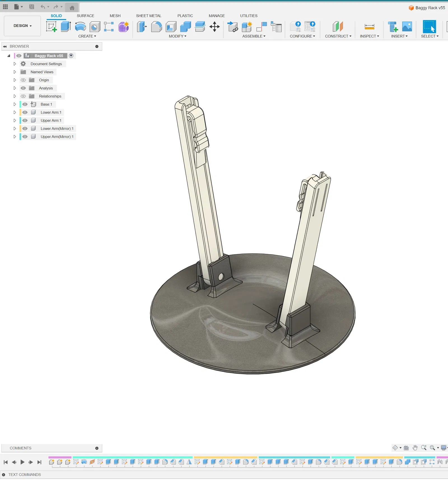Switch to the MESH tab

click(x=115, y=16)
